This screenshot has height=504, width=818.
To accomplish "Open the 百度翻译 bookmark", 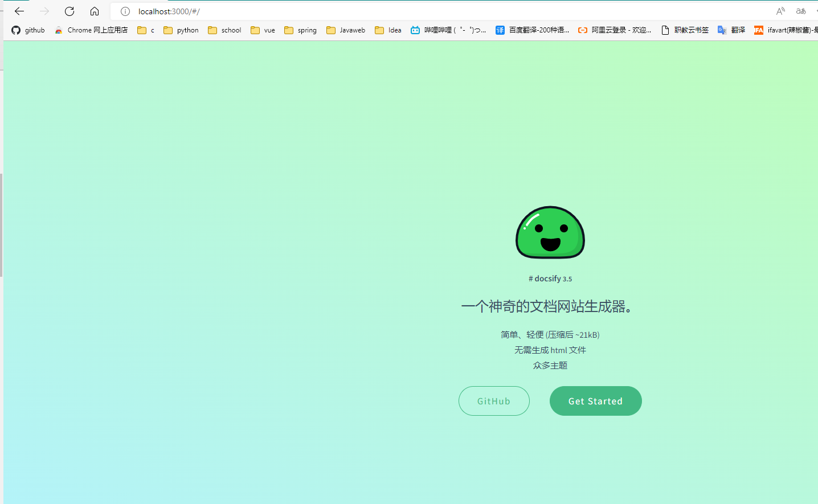I will pos(532,30).
